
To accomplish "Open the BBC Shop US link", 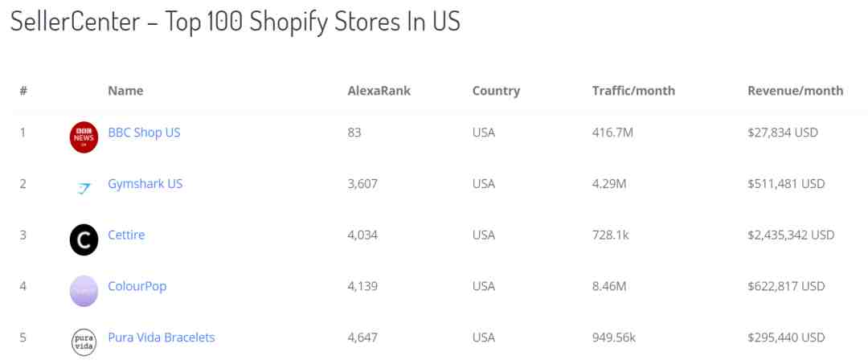I will tap(144, 133).
